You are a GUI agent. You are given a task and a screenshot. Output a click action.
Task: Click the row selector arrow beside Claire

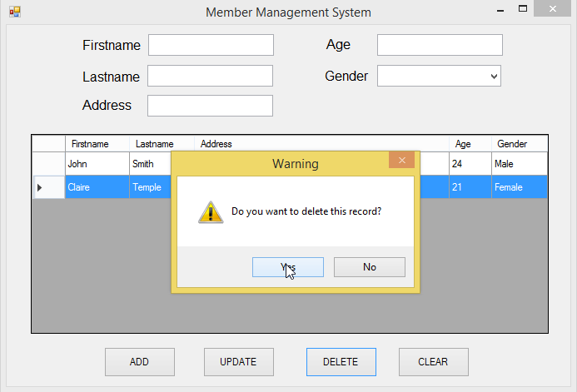click(40, 187)
